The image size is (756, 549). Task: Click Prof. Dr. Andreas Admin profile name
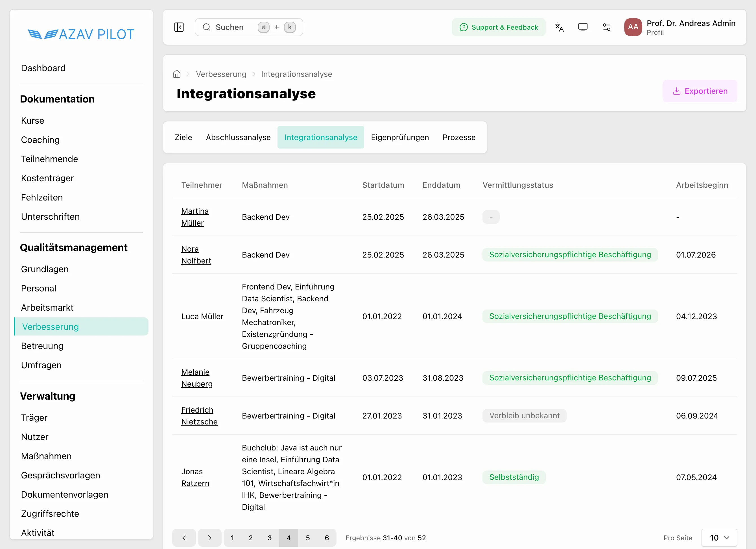[691, 23]
